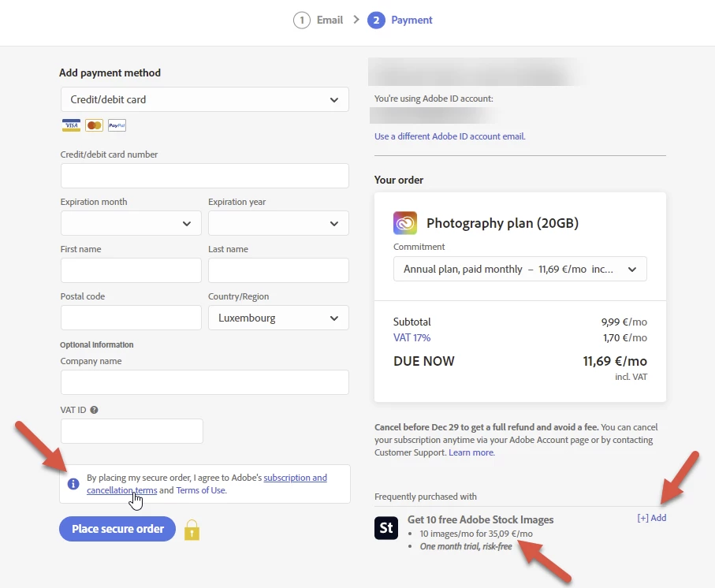This screenshot has width=715, height=588.
Task: Click Place secure order button
Action: tap(117, 529)
